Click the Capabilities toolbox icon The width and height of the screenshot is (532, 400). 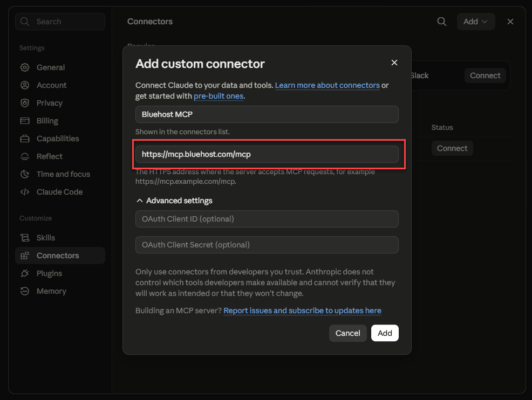coord(25,139)
